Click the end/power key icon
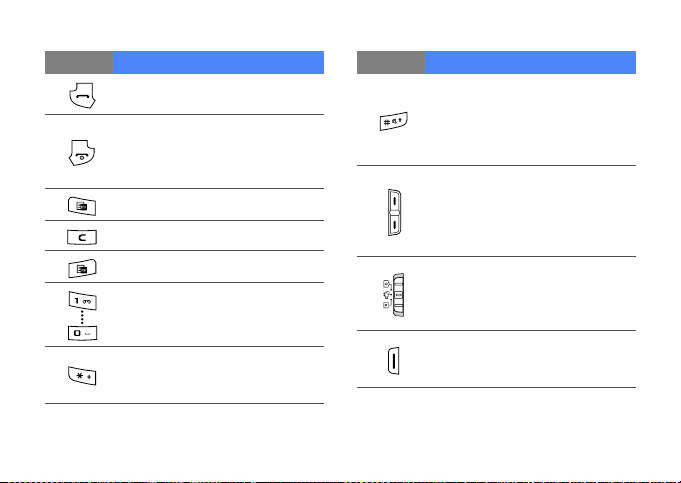Viewport: 681px width, 483px height. click(x=79, y=151)
